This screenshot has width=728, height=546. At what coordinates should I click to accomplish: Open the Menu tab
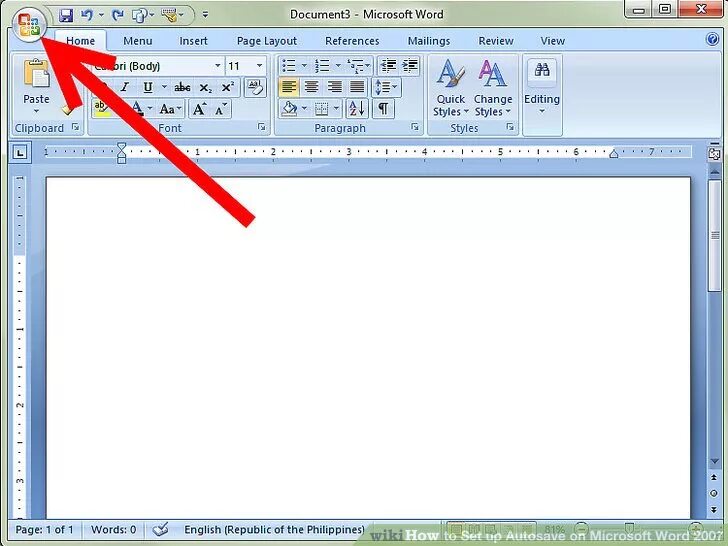(x=137, y=41)
